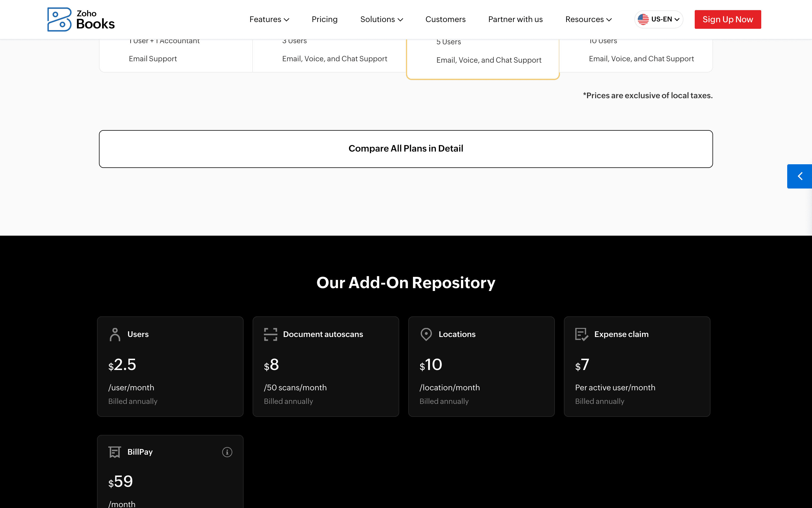Click Compare All Plans in Detail
Image resolution: width=812 pixels, height=508 pixels.
406,149
